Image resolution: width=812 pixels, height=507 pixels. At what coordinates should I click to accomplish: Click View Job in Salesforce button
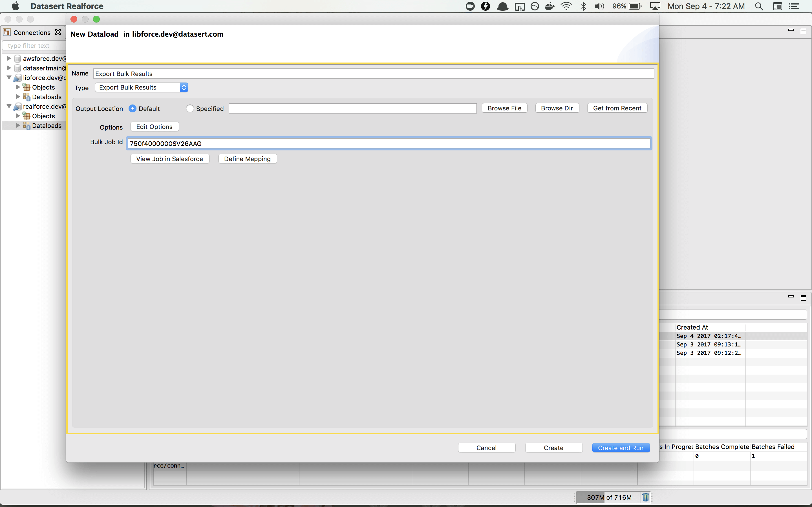169,159
